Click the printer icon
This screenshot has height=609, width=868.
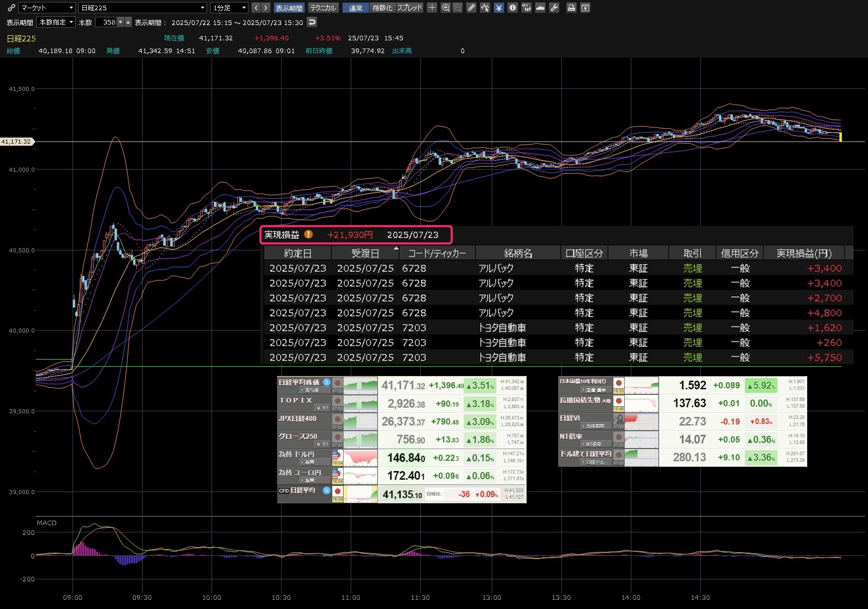(x=572, y=8)
